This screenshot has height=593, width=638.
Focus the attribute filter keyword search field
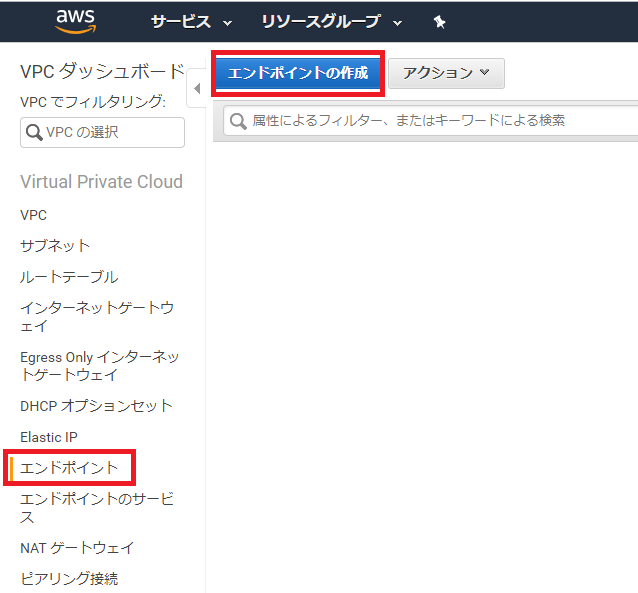pyautogui.click(x=430, y=121)
